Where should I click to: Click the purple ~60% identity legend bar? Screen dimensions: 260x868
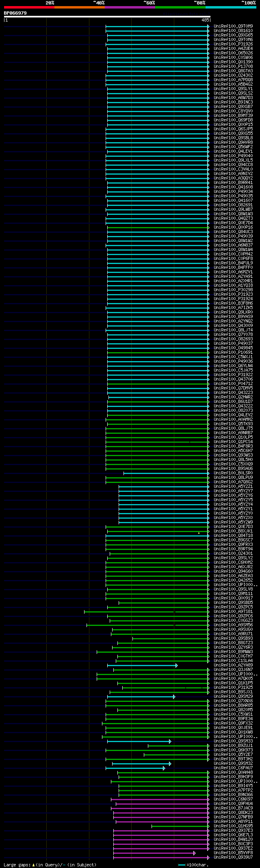pyautogui.click(x=130, y=7)
